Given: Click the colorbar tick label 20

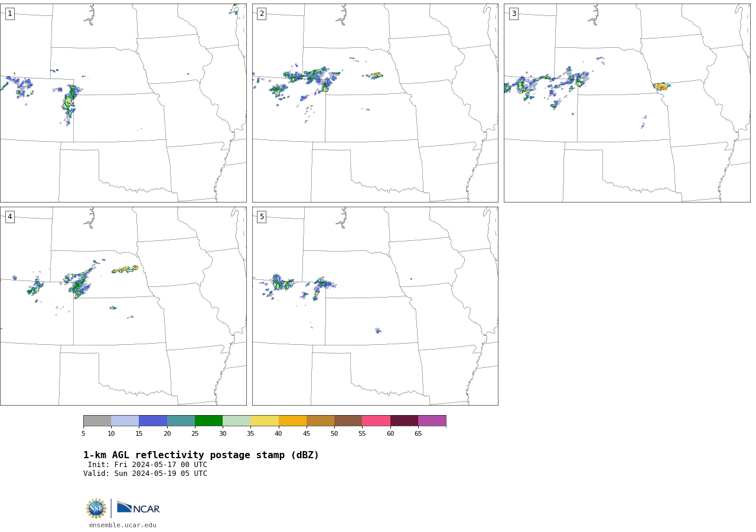Looking at the screenshot, I should pos(167,434).
